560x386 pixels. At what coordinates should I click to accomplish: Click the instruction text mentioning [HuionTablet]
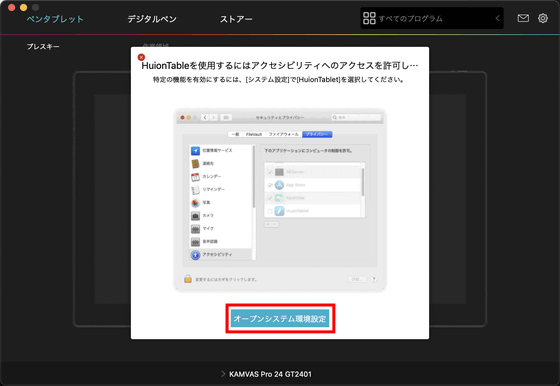point(278,80)
